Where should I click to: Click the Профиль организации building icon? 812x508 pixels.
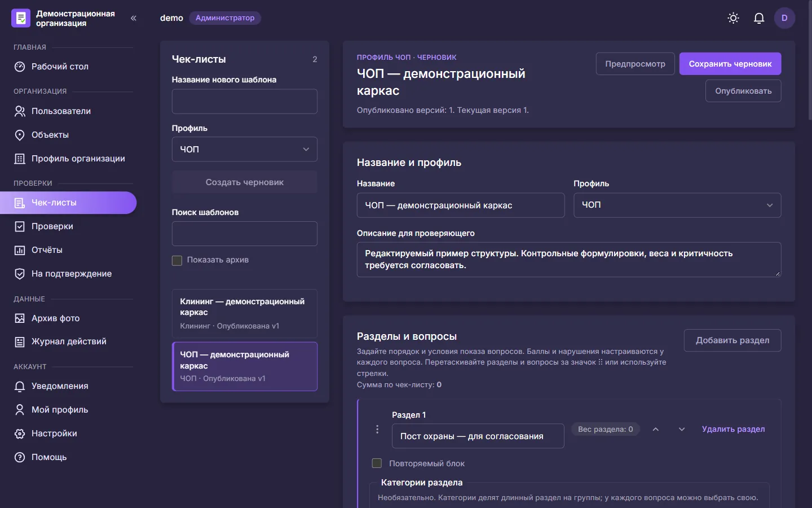coord(20,159)
